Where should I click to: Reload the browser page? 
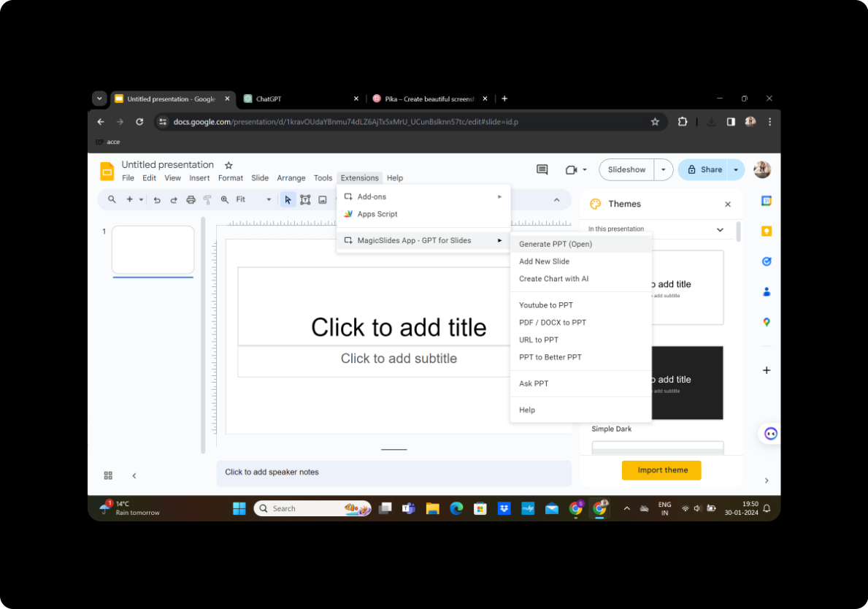click(x=139, y=122)
